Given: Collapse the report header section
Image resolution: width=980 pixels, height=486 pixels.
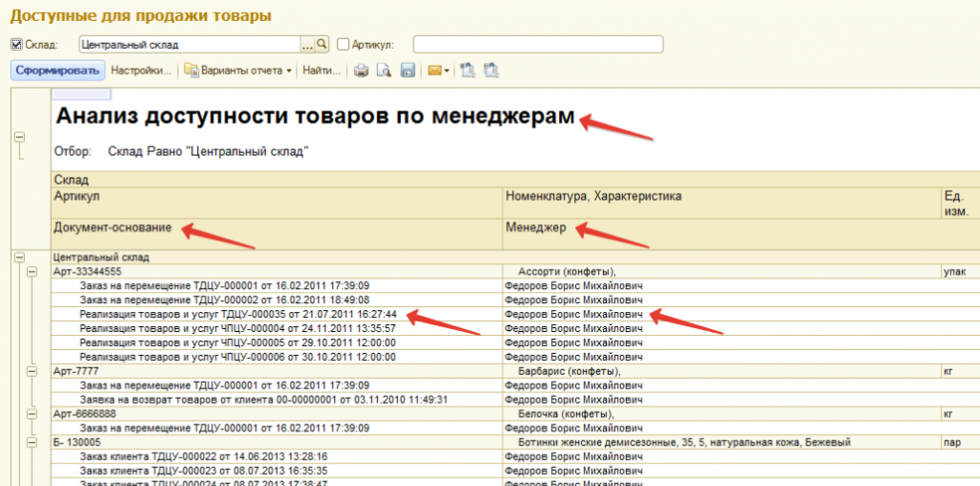Looking at the screenshot, I should click(x=18, y=138).
